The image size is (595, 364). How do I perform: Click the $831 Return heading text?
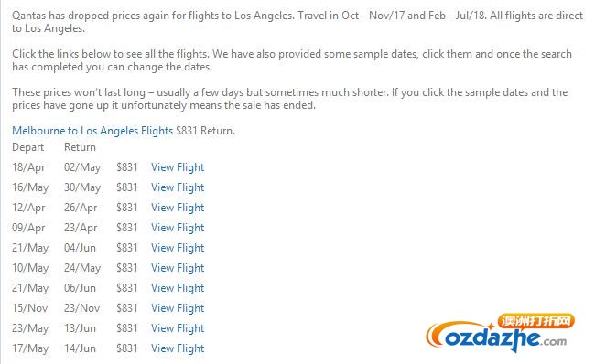pyautogui.click(x=205, y=131)
